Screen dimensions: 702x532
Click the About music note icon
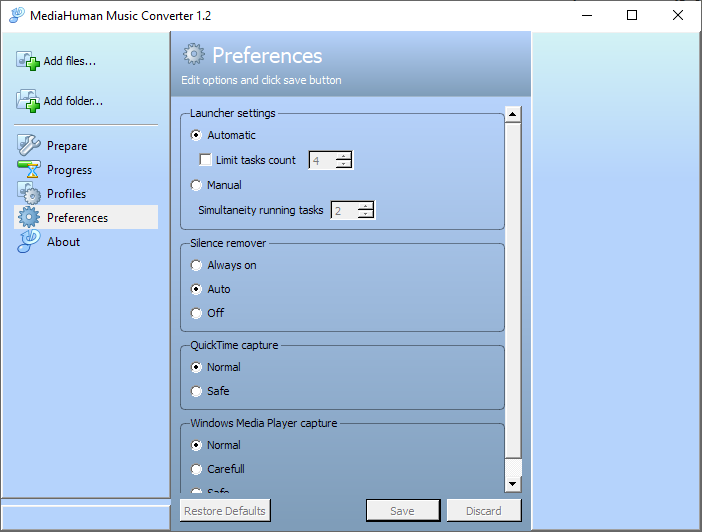pyautogui.click(x=29, y=241)
